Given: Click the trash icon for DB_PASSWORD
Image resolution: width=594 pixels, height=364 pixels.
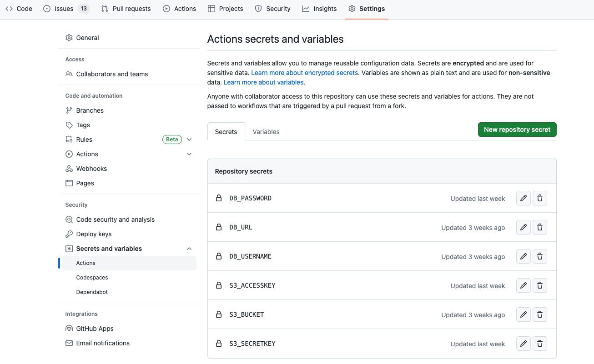Looking at the screenshot, I should coord(540,198).
